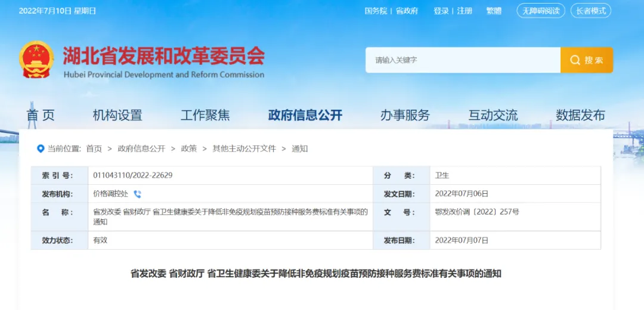Viewport: 644px width, 310px height.
Task: Switch on 长者模式 elder mode
Action: coord(591,11)
